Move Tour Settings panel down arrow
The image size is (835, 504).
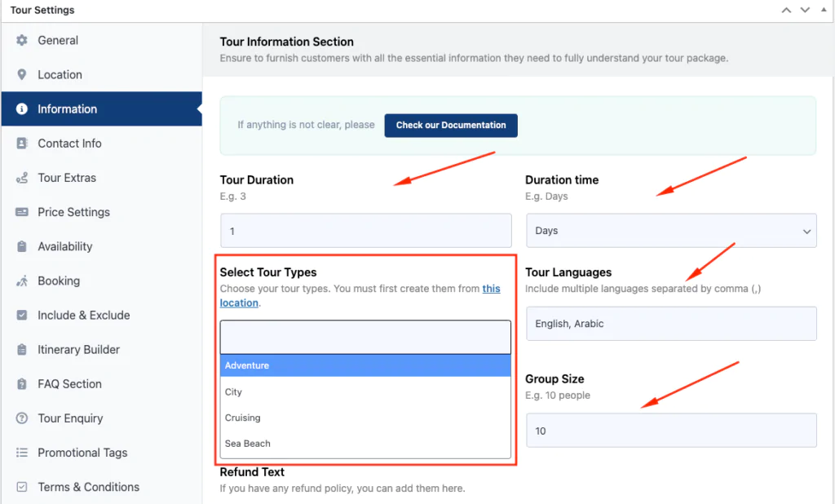point(805,10)
